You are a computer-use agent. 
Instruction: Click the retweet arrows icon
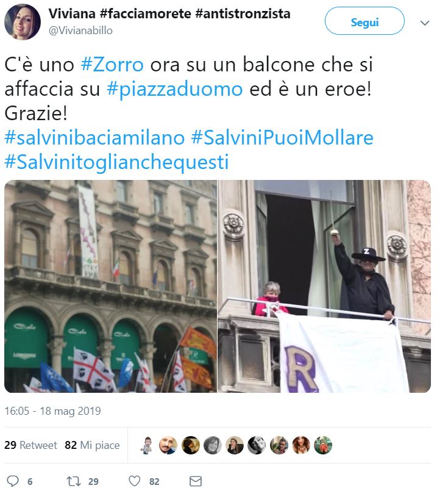(x=74, y=481)
